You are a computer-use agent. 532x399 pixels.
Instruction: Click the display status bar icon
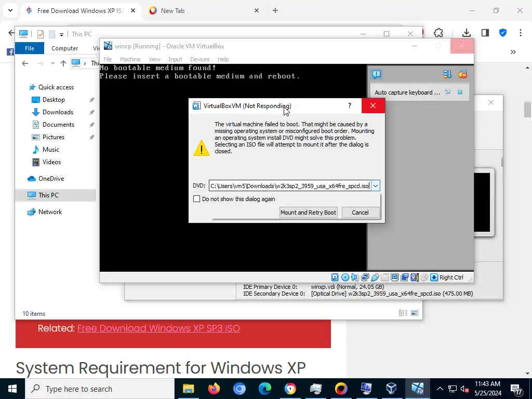pyautogui.click(x=395, y=277)
